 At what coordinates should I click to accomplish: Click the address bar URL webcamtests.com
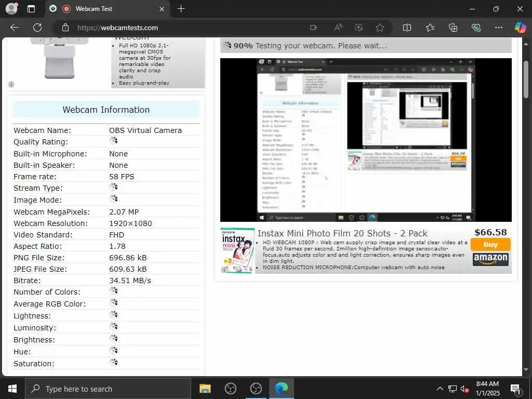pyautogui.click(x=118, y=28)
